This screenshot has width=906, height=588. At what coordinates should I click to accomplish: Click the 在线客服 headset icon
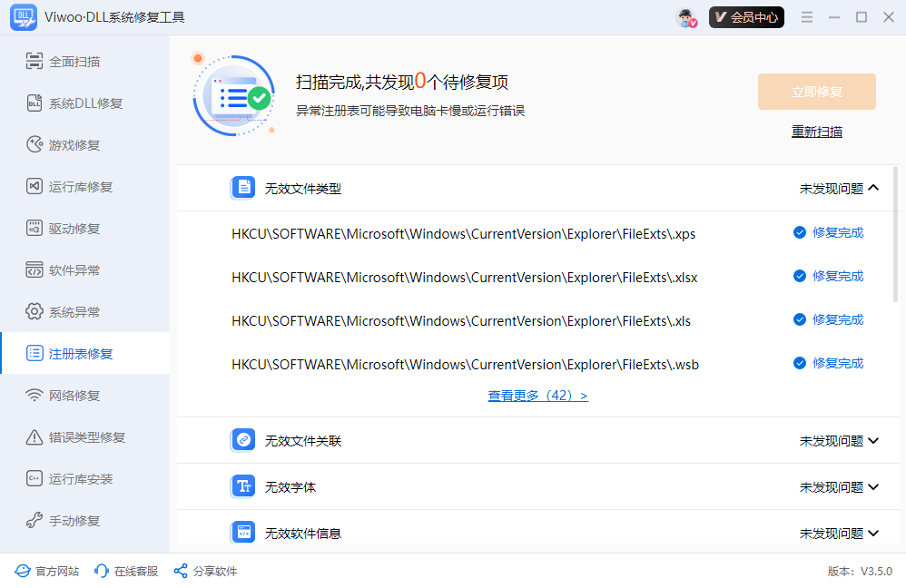coord(100,571)
